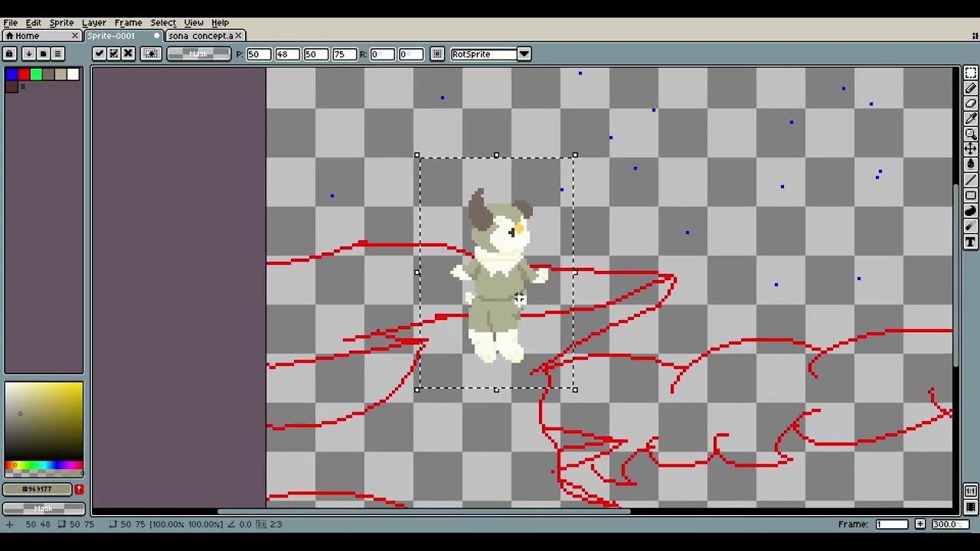Click the plus button next to Frame field
The height and width of the screenshot is (551, 980).
click(x=920, y=524)
